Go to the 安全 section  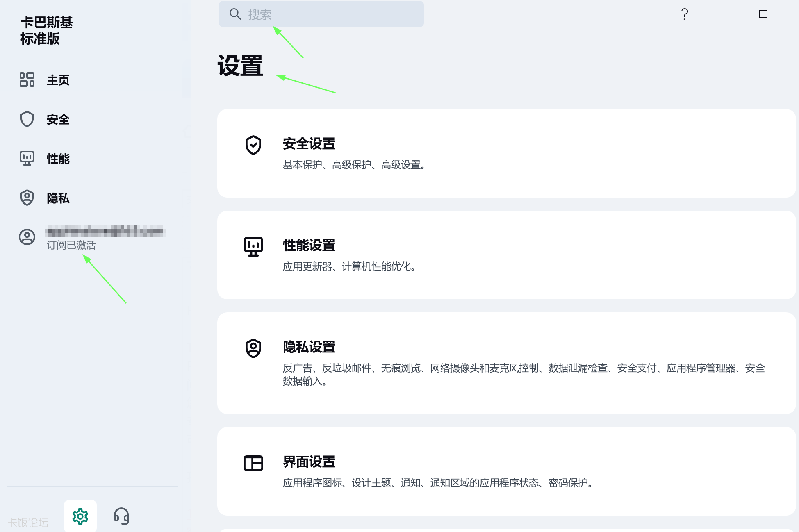[x=58, y=119]
